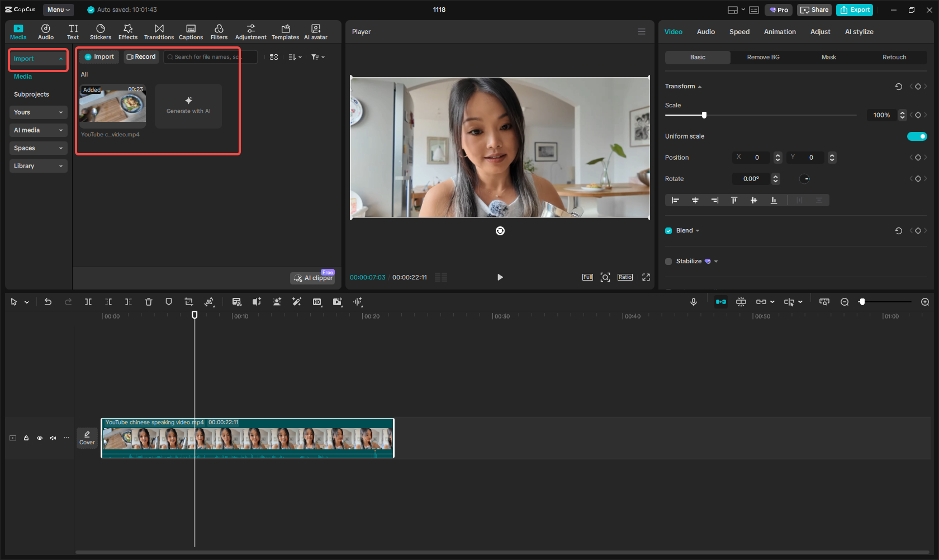Select the YouTube video thumbnail in the media panel

(112, 106)
